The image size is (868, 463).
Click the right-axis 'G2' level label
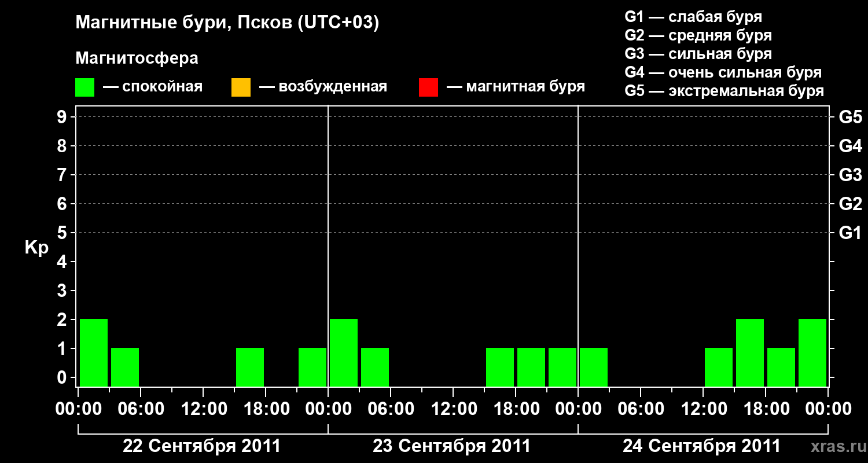click(850, 204)
